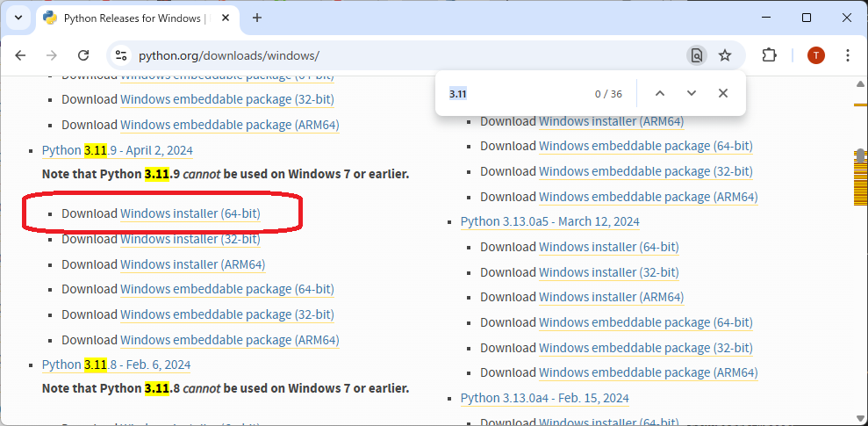
Task: Reload the page with the refresh icon
Action: click(83, 55)
